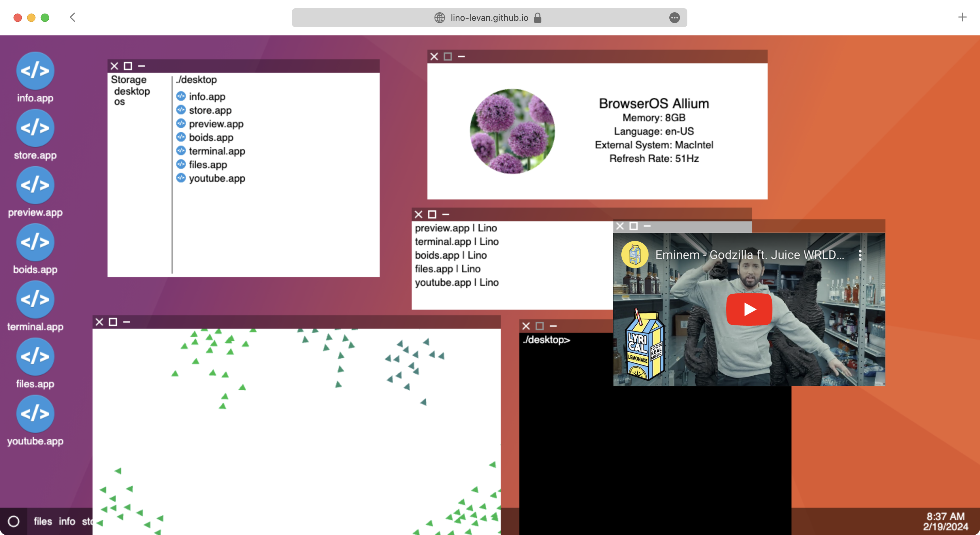
Task: Choose youtube.app | Lino in store list
Action: pyautogui.click(x=457, y=282)
